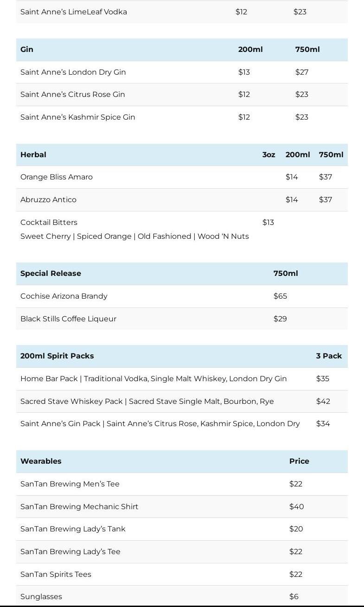Click the Home Bar Pack row
364x607 pixels.
point(153,379)
